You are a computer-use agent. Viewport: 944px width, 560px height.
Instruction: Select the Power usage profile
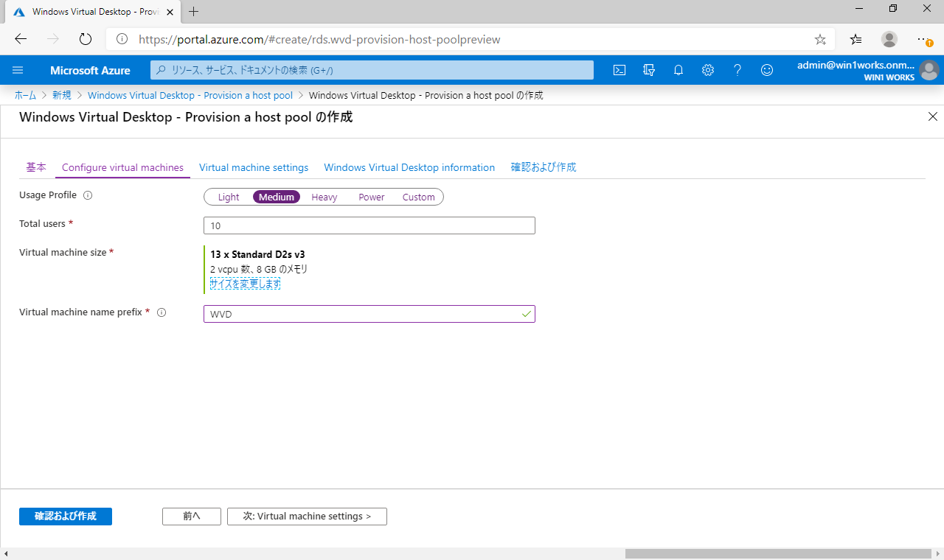click(x=372, y=197)
